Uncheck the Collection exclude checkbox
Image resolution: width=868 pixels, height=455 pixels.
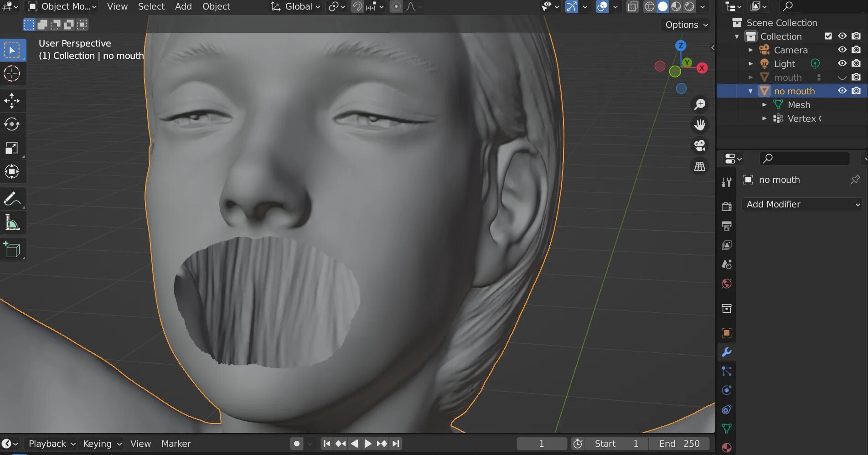(x=828, y=36)
